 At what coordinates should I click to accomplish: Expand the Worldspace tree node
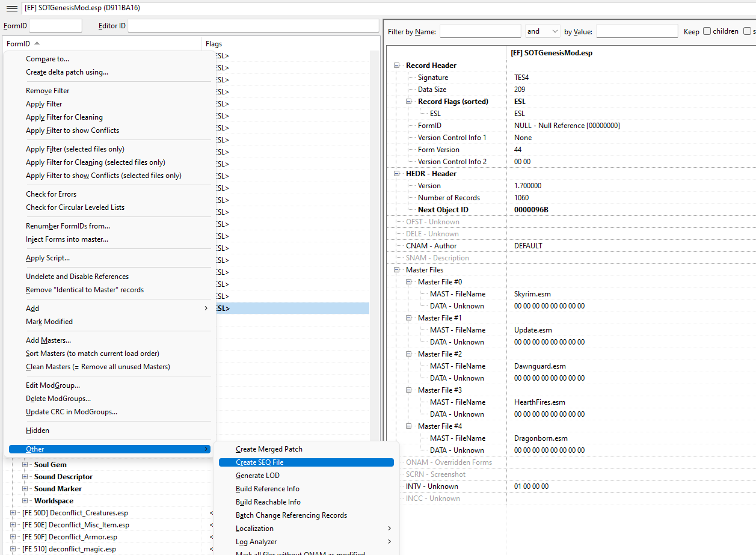25,501
